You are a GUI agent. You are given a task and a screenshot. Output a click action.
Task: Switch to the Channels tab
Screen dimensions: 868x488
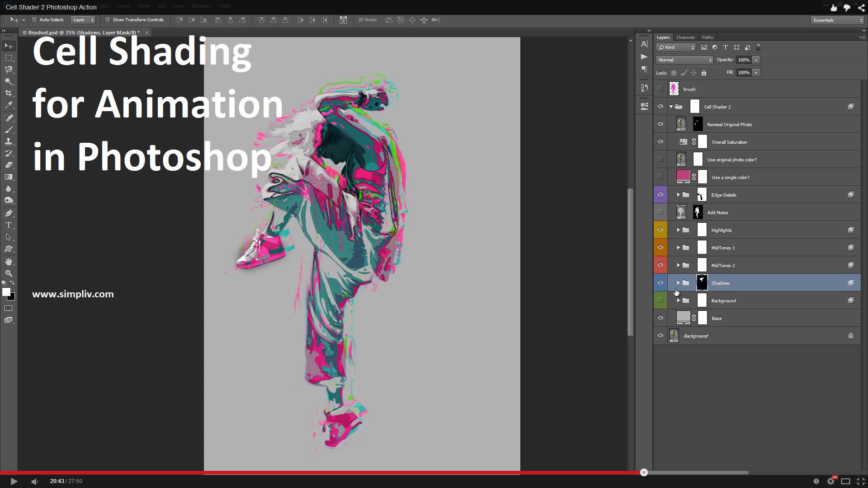click(x=685, y=38)
